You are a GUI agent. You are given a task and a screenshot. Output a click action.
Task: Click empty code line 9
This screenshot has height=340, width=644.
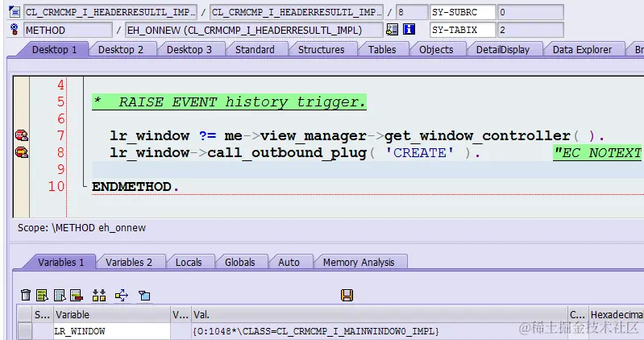pos(368,169)
